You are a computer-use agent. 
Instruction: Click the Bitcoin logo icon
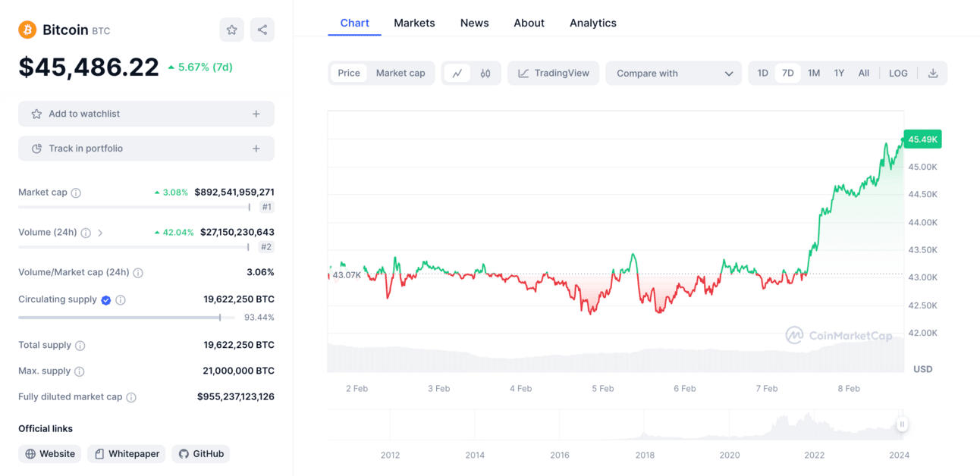[x=28, y=30]
